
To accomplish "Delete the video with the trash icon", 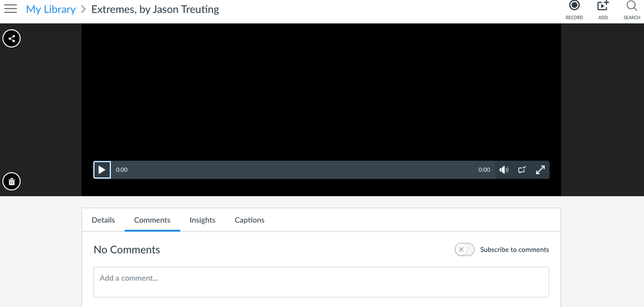I will (12, 182).
